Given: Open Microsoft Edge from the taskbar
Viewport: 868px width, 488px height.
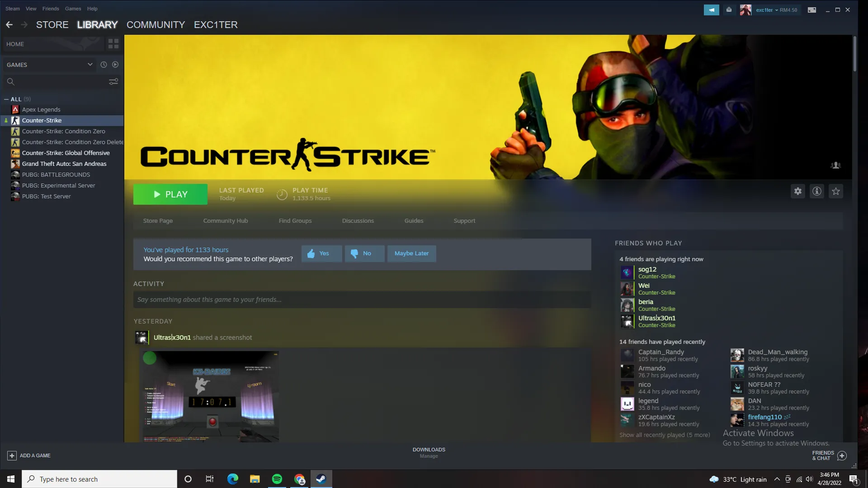Looking at the screenshot, I should [x=233, y=479].
